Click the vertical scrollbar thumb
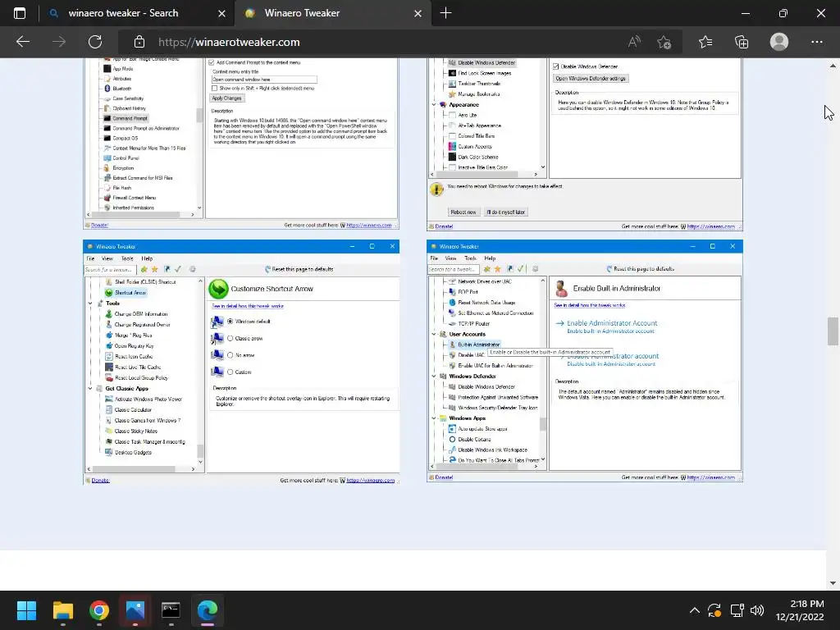The height and width of the screenshot is (630, 840). pos(833,331)
